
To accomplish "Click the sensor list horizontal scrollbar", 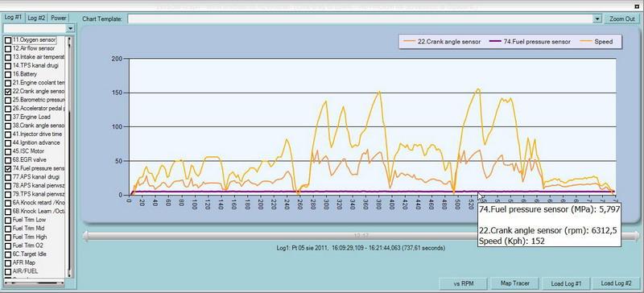I will (x=34, y=283).
